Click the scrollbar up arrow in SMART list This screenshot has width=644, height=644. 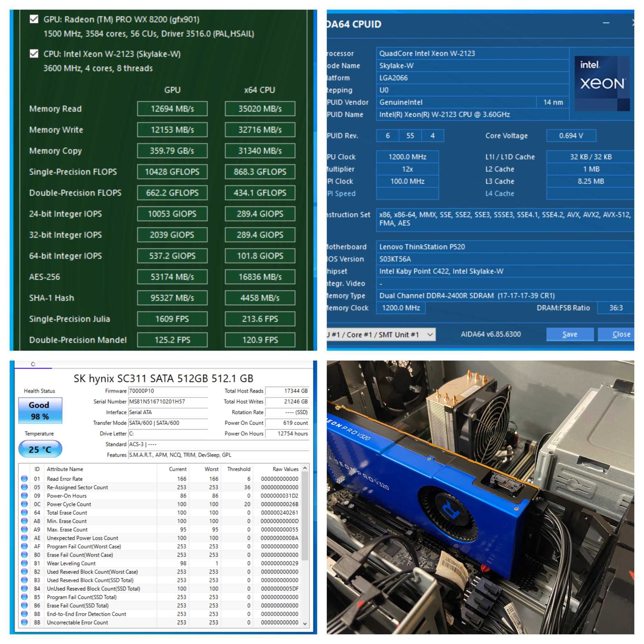coord(305,468)
